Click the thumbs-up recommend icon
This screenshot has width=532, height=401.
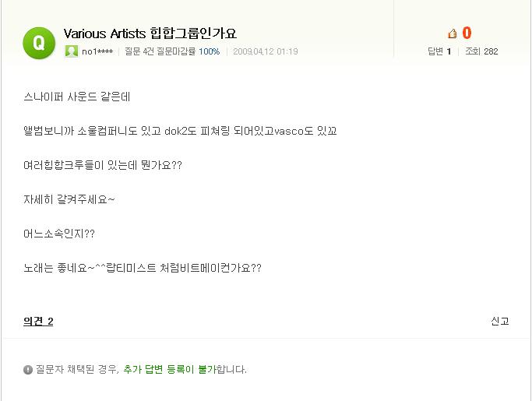pos(453,33)
